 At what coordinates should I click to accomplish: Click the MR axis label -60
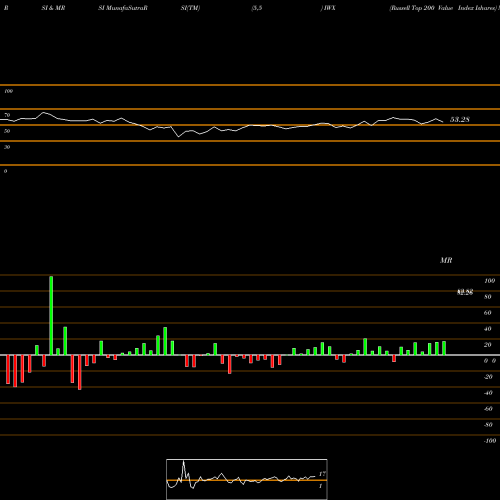488,409
